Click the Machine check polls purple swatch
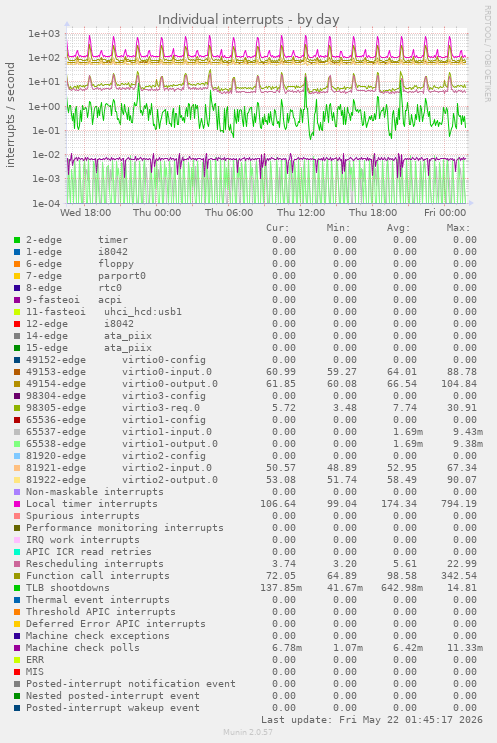Viewport: 497px width, 743px height. coord(17,648)
